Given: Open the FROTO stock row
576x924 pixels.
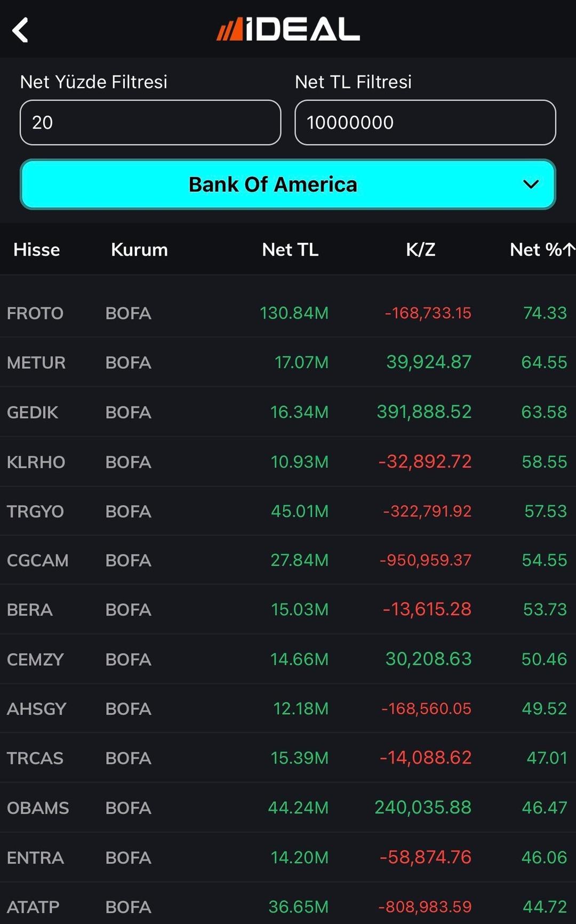Looking at the screenshot, I should point(288,313).
